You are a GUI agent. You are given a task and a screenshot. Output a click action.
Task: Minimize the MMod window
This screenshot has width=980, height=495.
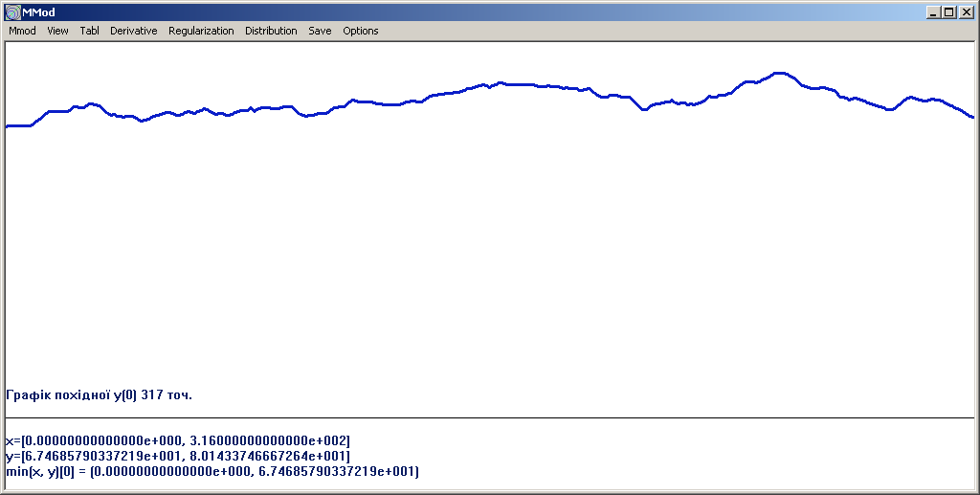click(934, 12)
